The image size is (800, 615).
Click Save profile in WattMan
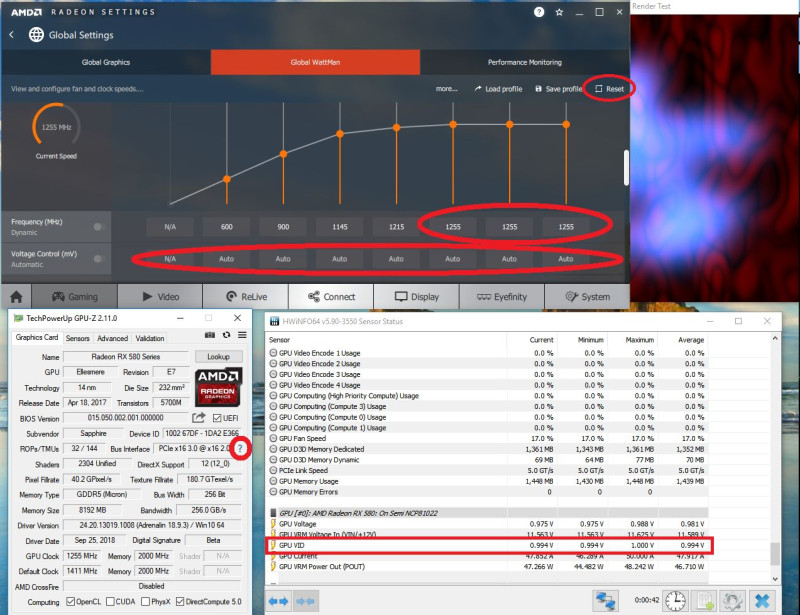pyautogui.click(x=558, y=89)
